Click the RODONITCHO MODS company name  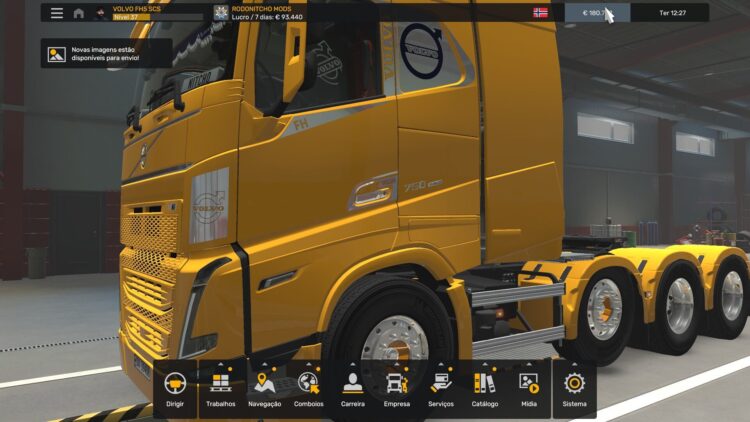pos(261,9)
